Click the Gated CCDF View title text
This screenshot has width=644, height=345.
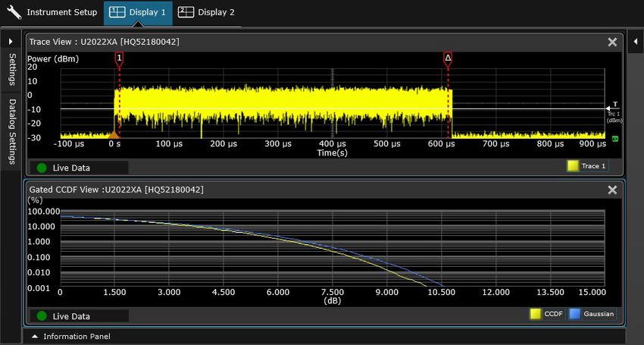point(116,190)
